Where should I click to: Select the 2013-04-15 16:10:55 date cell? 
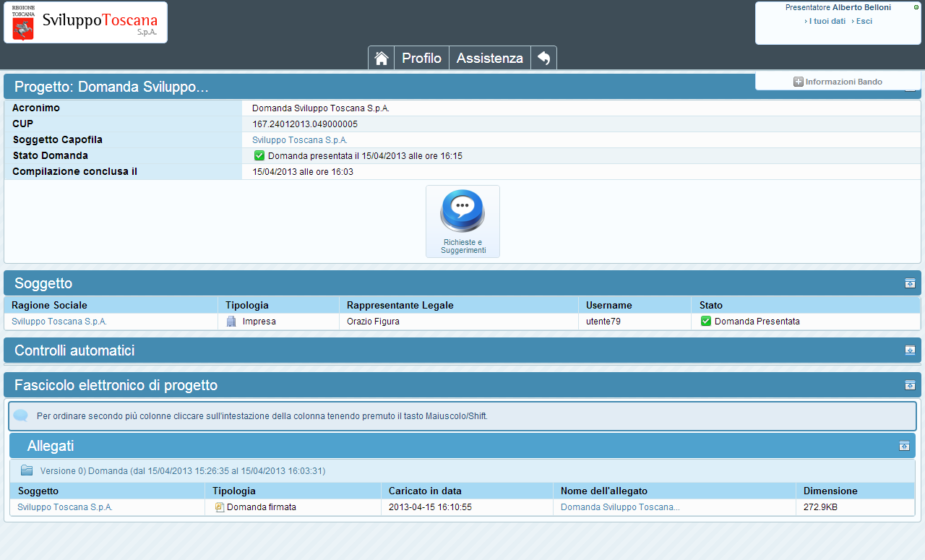[x=466, y=507]
